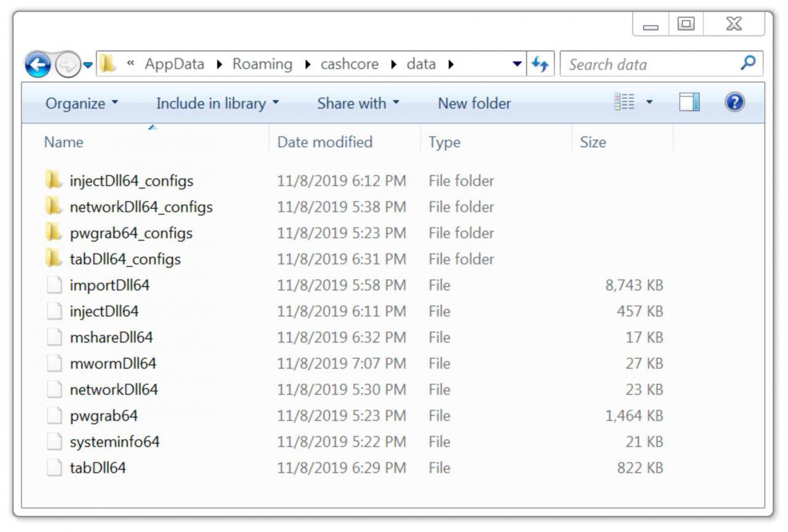Open the Share with menu
This screenshot has height=532, width=788.
[x=358, y=103]
